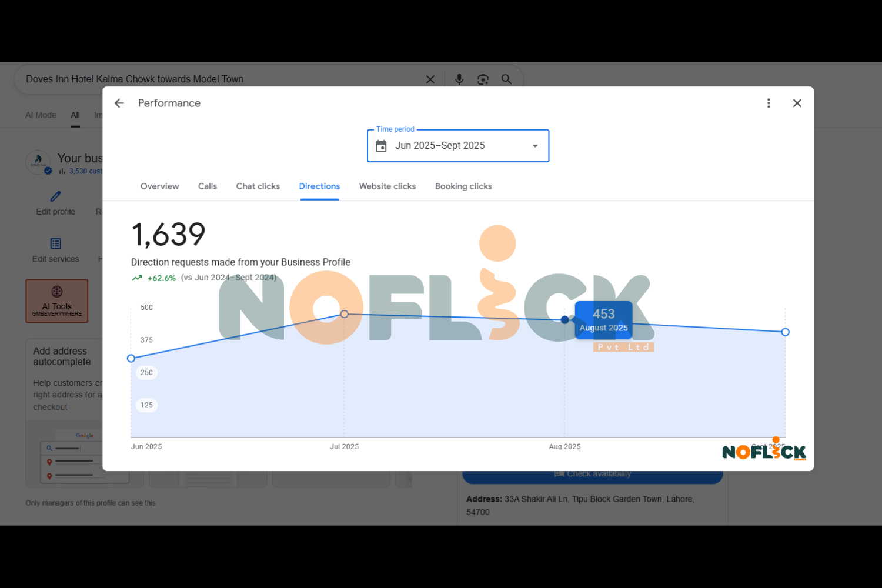Screen dimensions: 882x588
Task: Open the Website clicks tab
Action: coord(387,186)
